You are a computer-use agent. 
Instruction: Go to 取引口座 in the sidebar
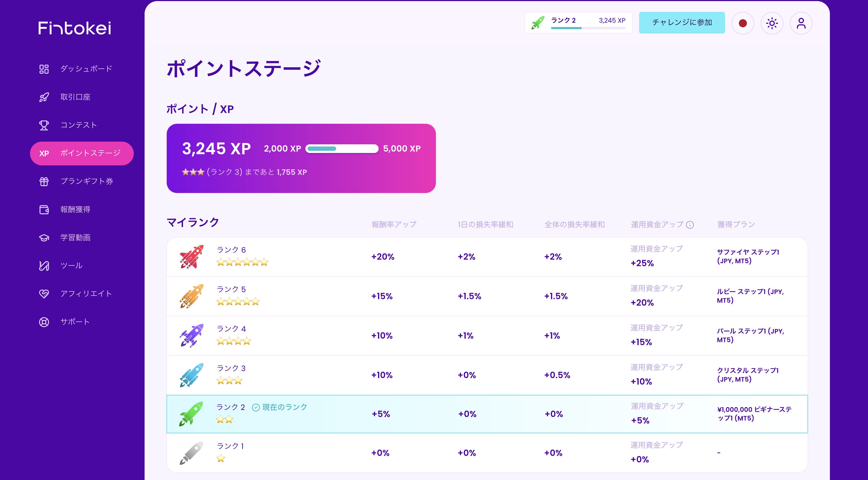(x=75, y=97)
